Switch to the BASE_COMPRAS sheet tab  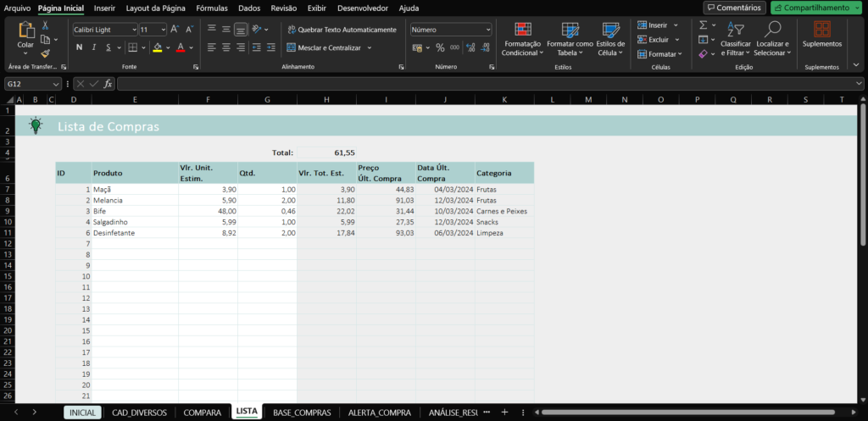[302, 412]
